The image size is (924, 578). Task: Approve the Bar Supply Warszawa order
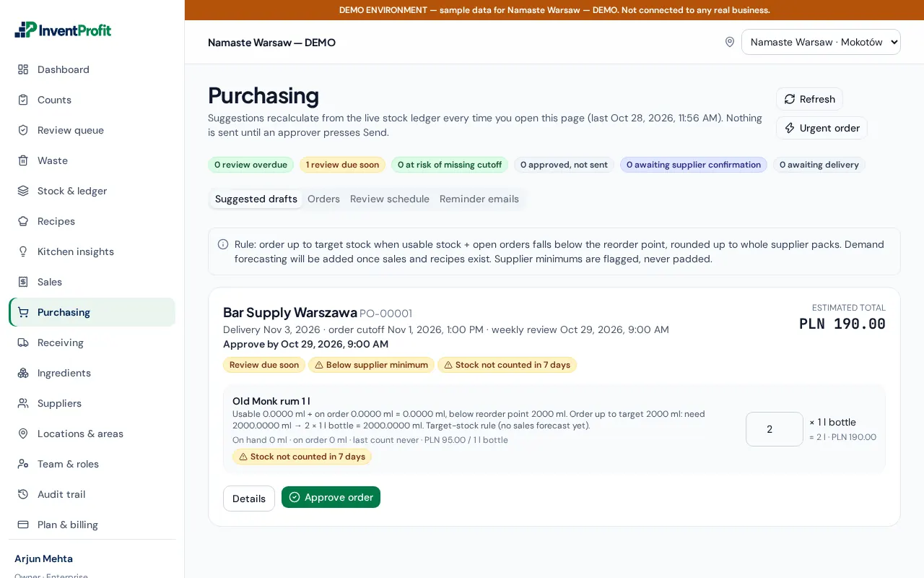tap(331, 497)
